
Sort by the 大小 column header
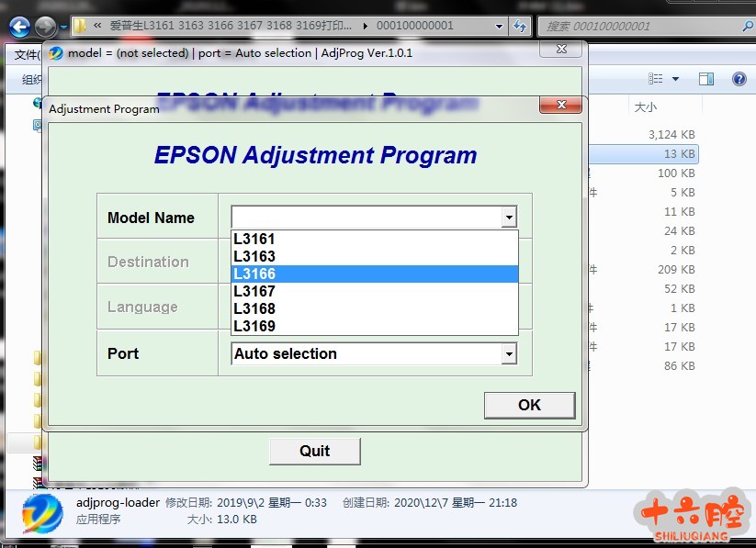646,107
